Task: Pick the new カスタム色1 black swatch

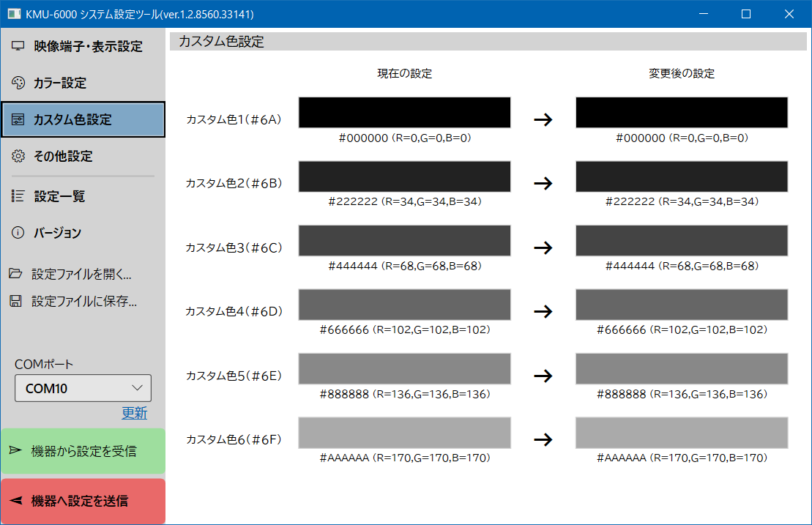Action: 682,113
